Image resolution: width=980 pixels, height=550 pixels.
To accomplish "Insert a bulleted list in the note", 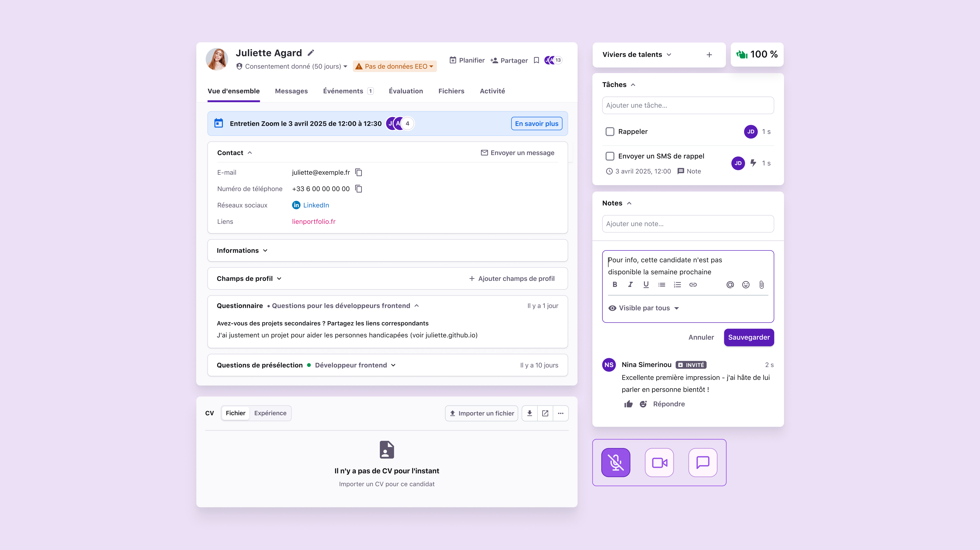I will coord(662,285).
